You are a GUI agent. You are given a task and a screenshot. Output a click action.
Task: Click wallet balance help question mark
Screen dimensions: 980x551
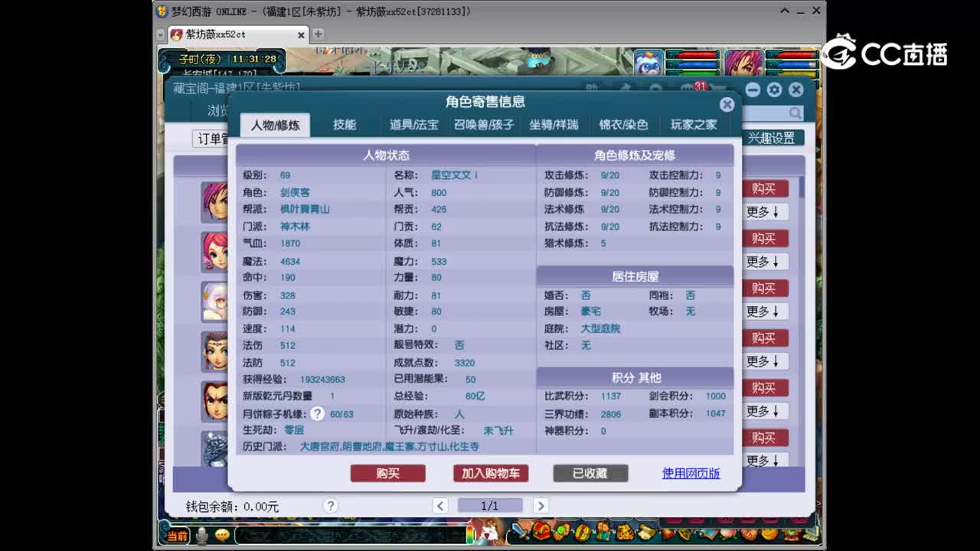[330, 506]
